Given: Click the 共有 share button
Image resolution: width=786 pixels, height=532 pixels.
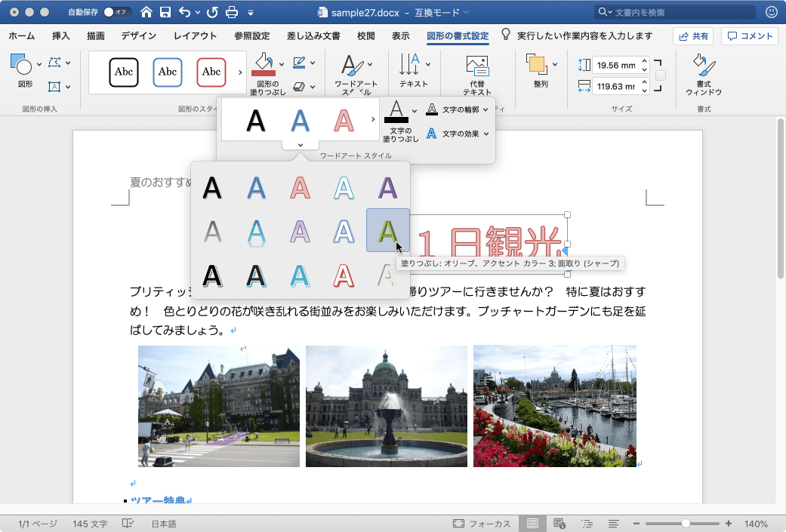Looking at the screenshot, I should (693, 36).
